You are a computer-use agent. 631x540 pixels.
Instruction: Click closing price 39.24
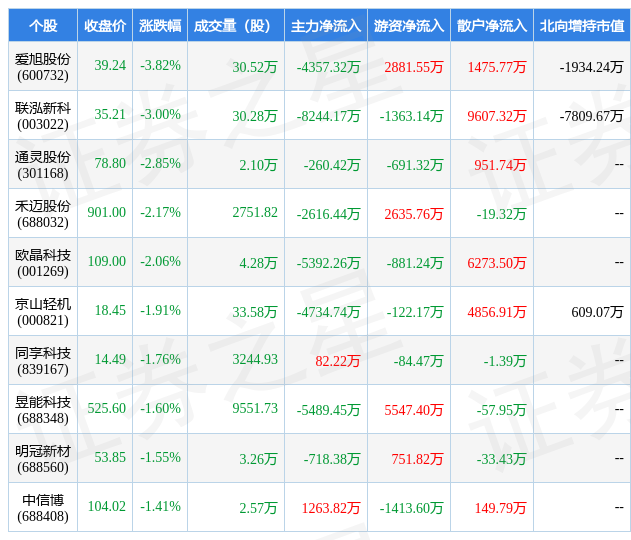[110, 65]
